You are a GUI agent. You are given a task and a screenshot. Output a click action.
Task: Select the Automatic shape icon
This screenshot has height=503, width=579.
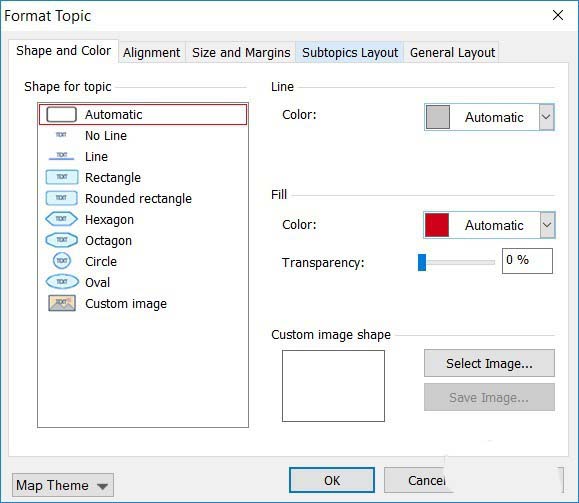pos(61,114)
